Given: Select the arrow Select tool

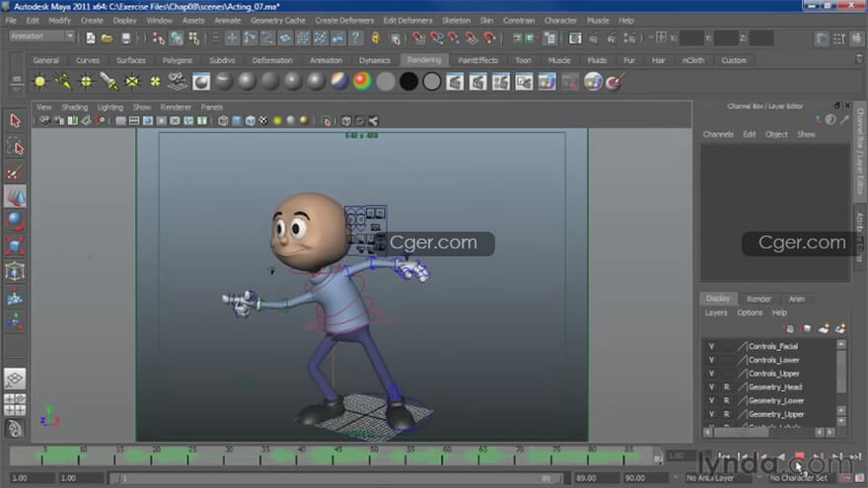Looking at the screenshot, I should 15,120.
